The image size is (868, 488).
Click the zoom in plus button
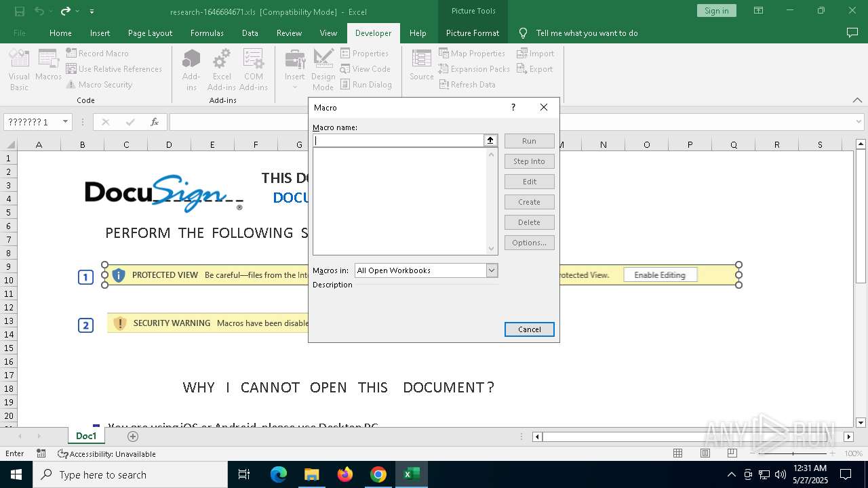point(832,453)
